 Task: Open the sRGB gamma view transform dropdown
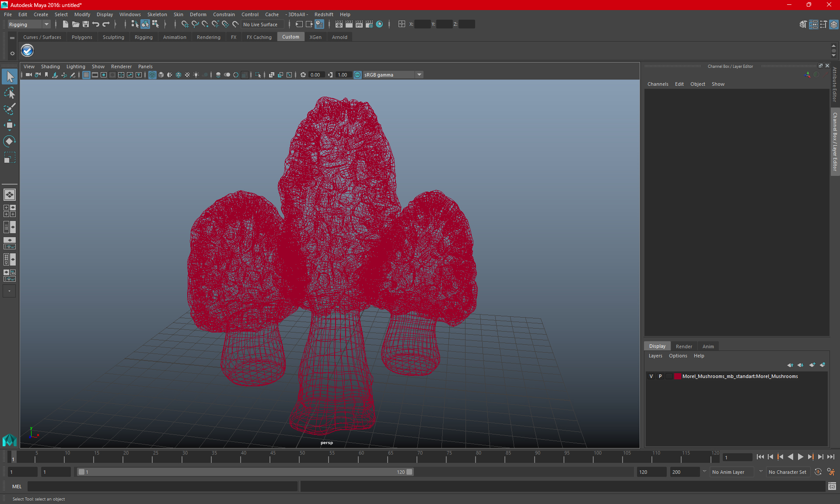pos(419,75)
